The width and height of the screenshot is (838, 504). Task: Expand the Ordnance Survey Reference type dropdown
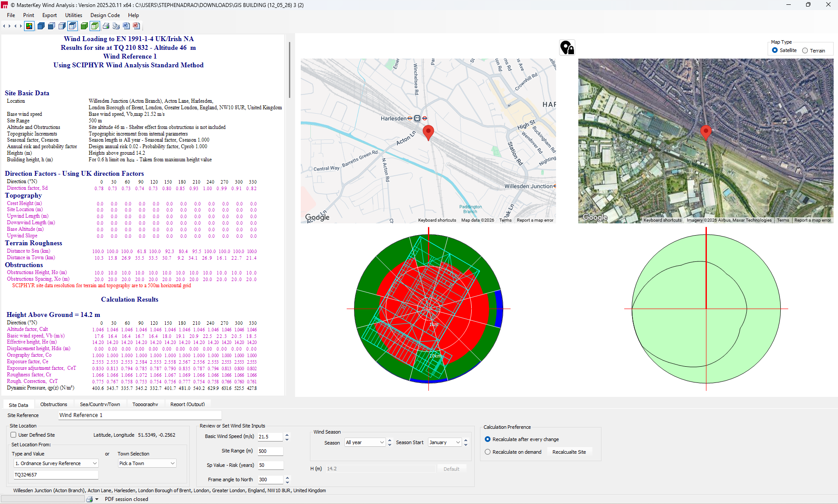56,463
